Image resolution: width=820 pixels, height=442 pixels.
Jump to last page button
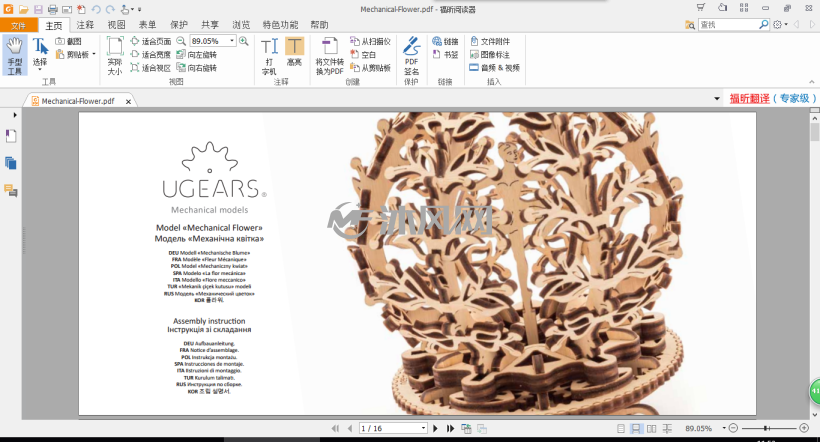click(x=450, y=428)
